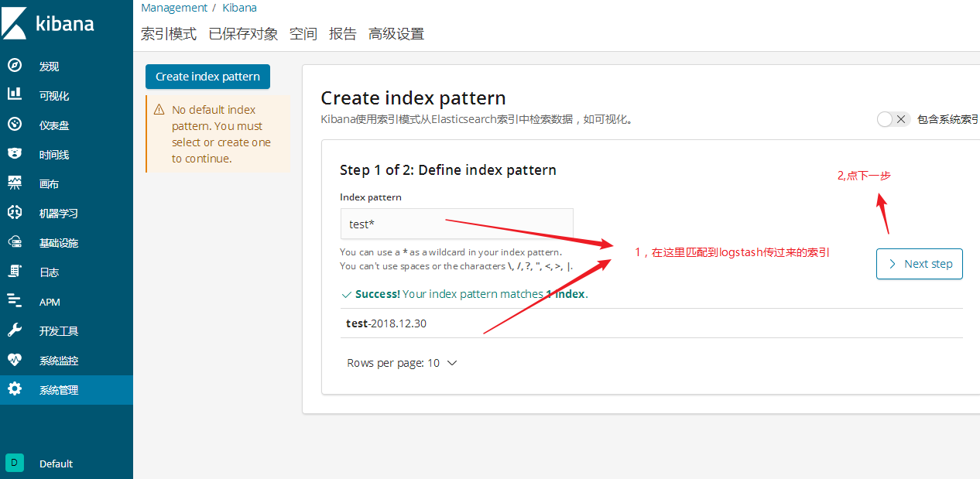Click the Default space avatar D

click(15, 463)
